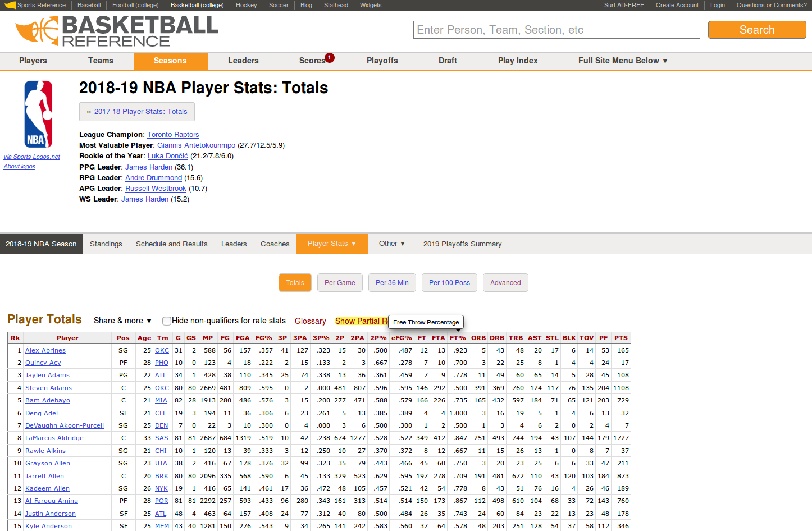Go to the Leaders navigation tab
This screenshot has width=812, height=531.
(x=243, y=61)
